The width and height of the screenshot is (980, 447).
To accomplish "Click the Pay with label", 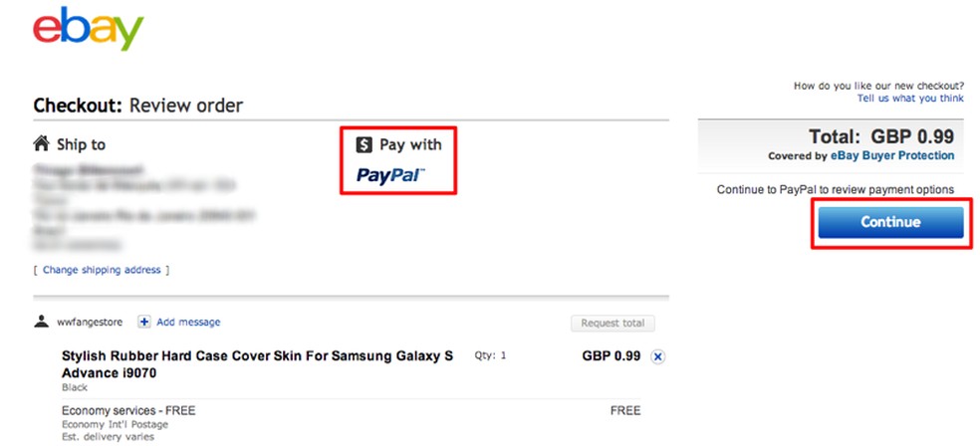I will point(410,145).
